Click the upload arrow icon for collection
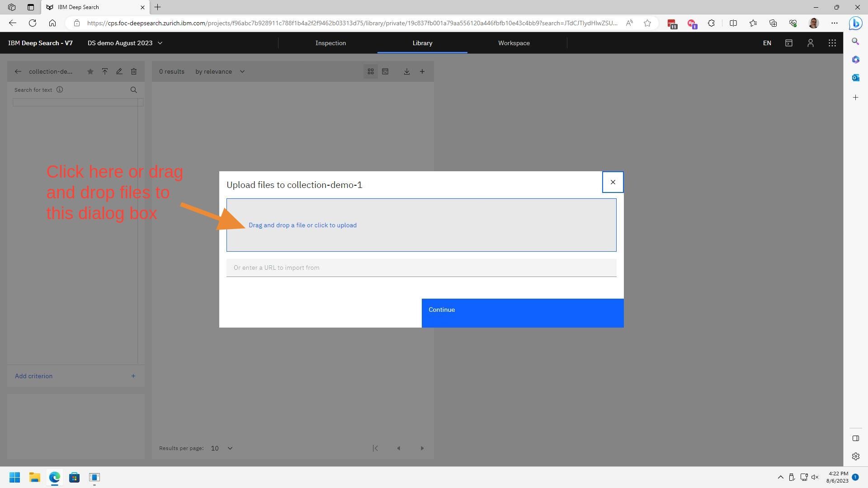Screen dimensions: 868x488 point(105,71)
